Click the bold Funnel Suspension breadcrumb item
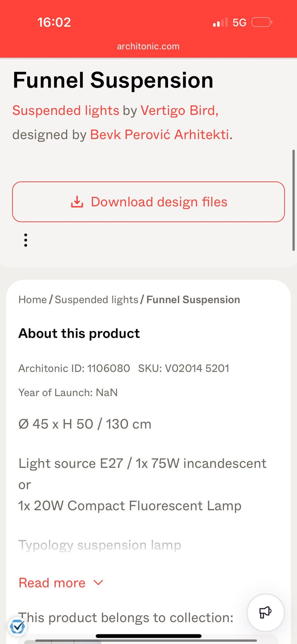The height and width of the screenshot is (644, 297). [193, 300]
